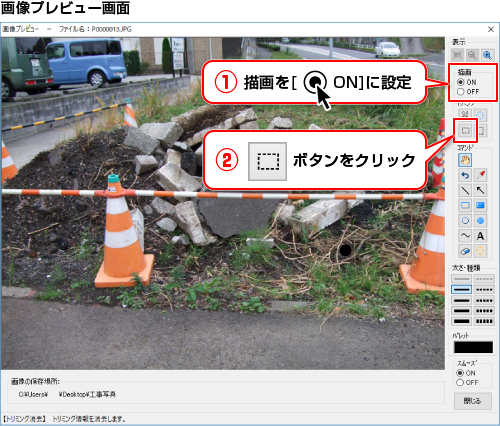The width and height of the screenshot is (500, 426).
Task: Select the outlined circle tool
Action: coord(465,221)
